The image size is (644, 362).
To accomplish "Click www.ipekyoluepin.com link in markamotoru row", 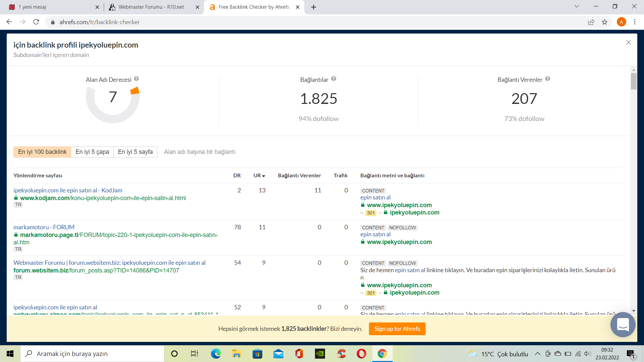I will (x=399, y=242).
